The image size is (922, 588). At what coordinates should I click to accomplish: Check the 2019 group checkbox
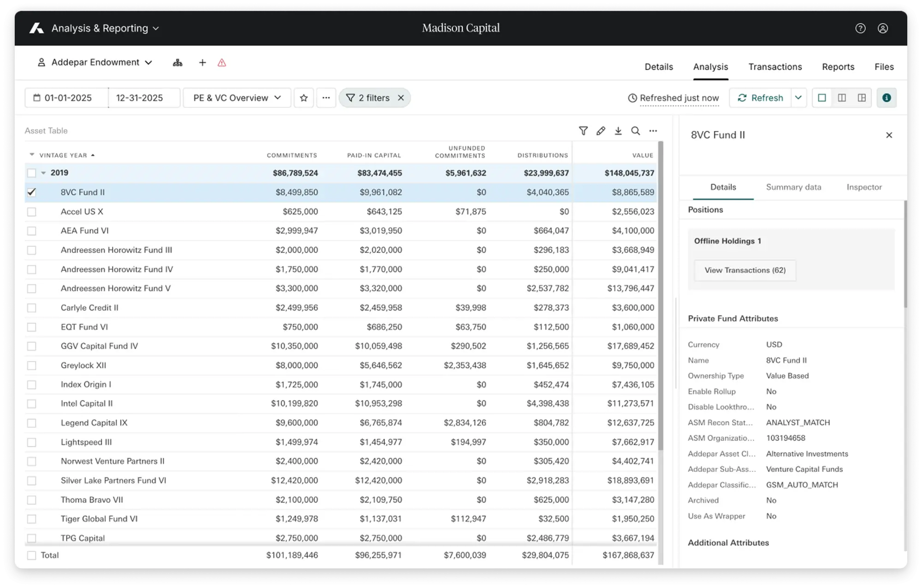click(31, 173)
